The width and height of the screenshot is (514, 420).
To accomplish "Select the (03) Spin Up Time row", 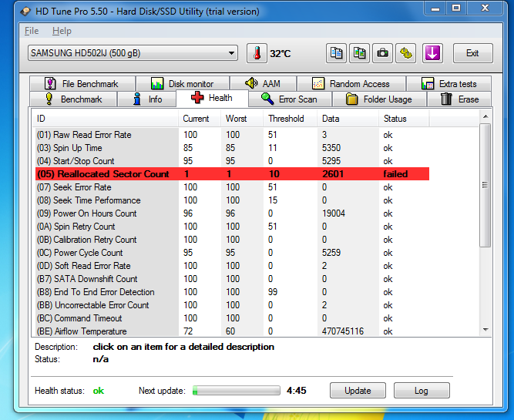I will [232, 148].
